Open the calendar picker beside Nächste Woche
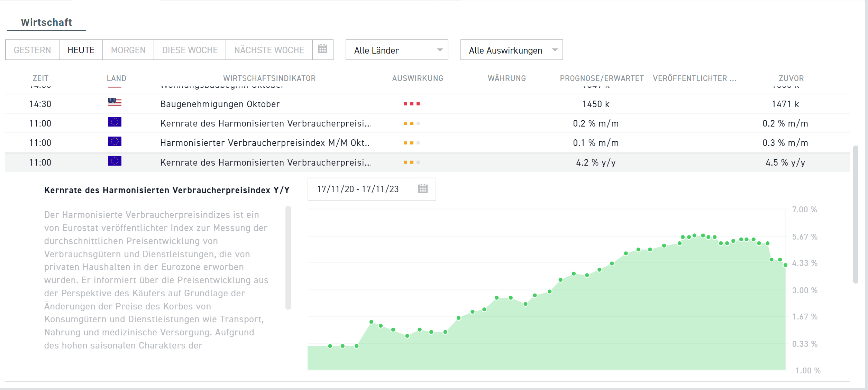 point(322,49)
